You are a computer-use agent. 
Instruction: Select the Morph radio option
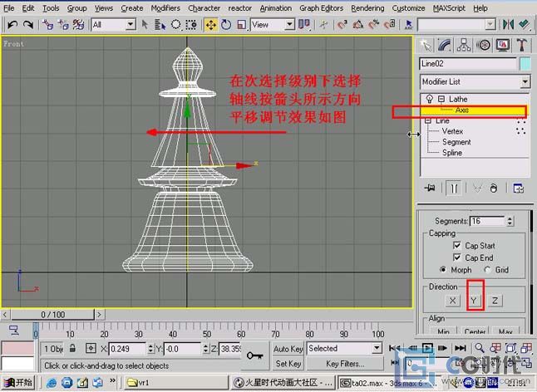(443, 270)
